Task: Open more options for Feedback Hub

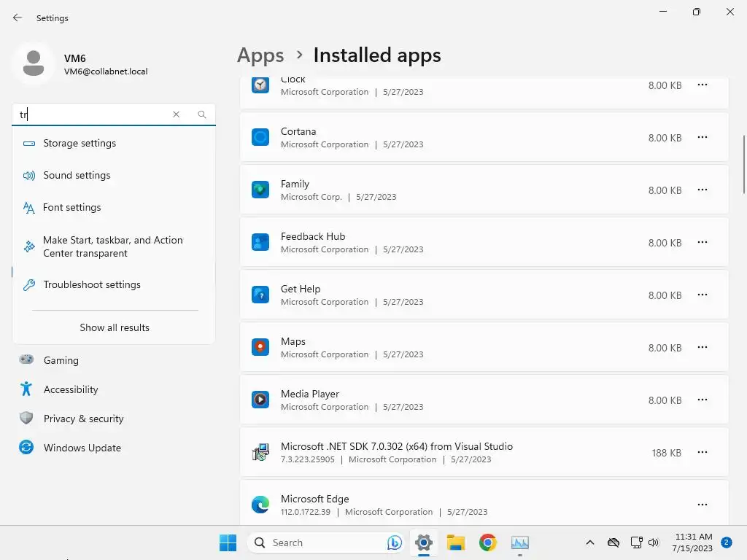Action: (x=703, y=242)
